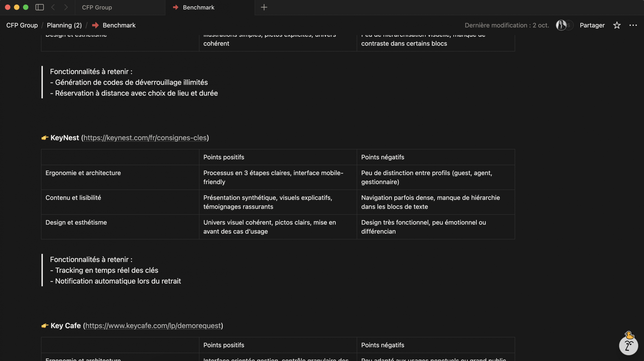The width and height of the screenshot is (644, 361).
Task: Click the red arrow Benchmark page icon
Action: (x=95, y=25)
